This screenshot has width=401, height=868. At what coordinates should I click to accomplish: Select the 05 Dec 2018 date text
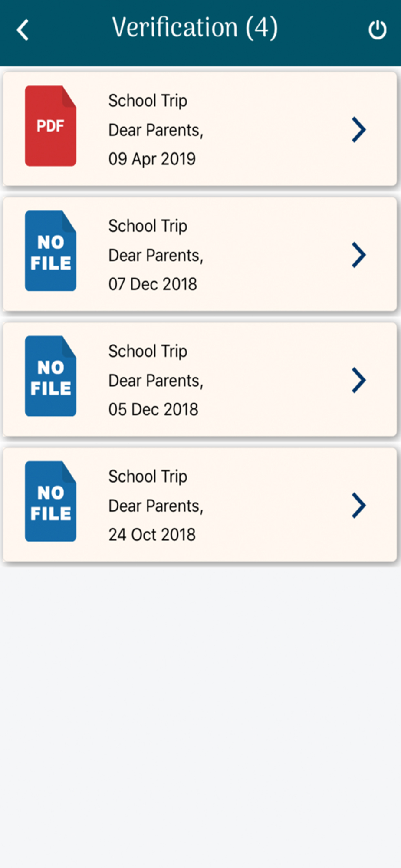coord(153,409)
